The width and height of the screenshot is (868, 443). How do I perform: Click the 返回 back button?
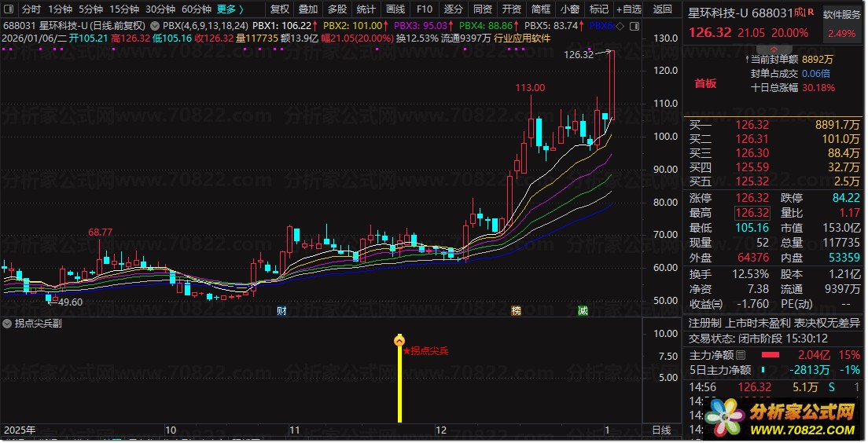tap(662, 9)
